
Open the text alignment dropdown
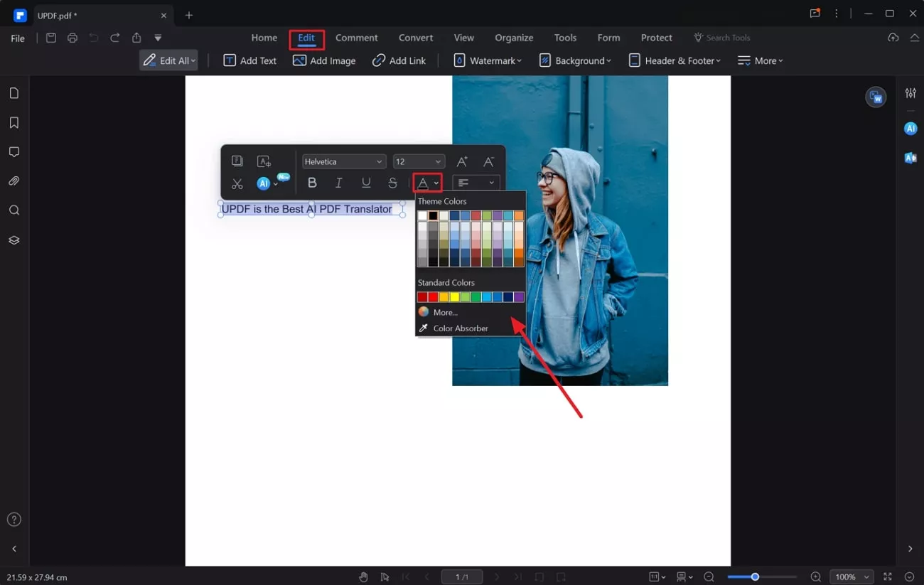point(476,183)
